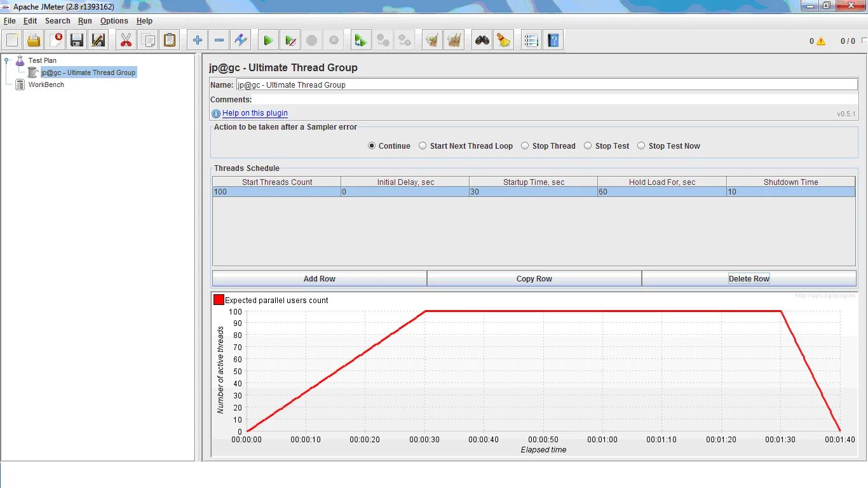Expand all nodes with plus icon
Viewport: 868px width, 488px height.
198,41
